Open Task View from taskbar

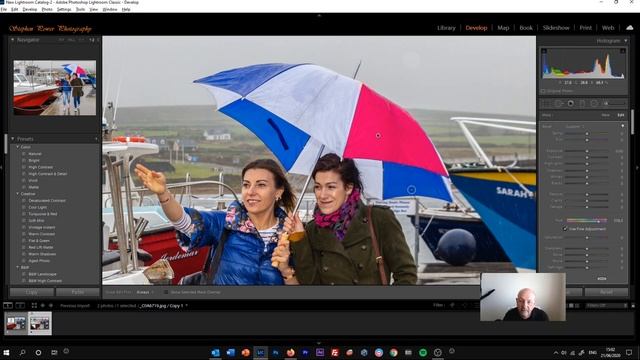[x=54, y=352]
